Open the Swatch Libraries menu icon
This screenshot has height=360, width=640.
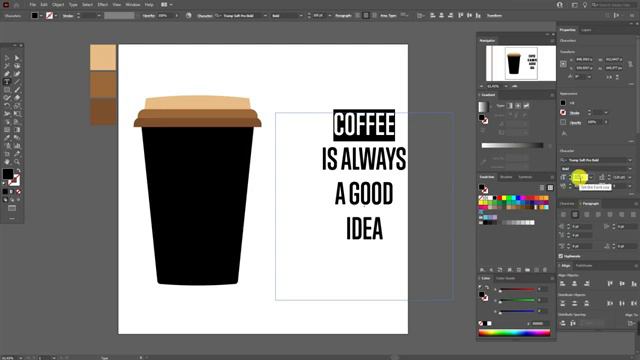pos(482,270)
